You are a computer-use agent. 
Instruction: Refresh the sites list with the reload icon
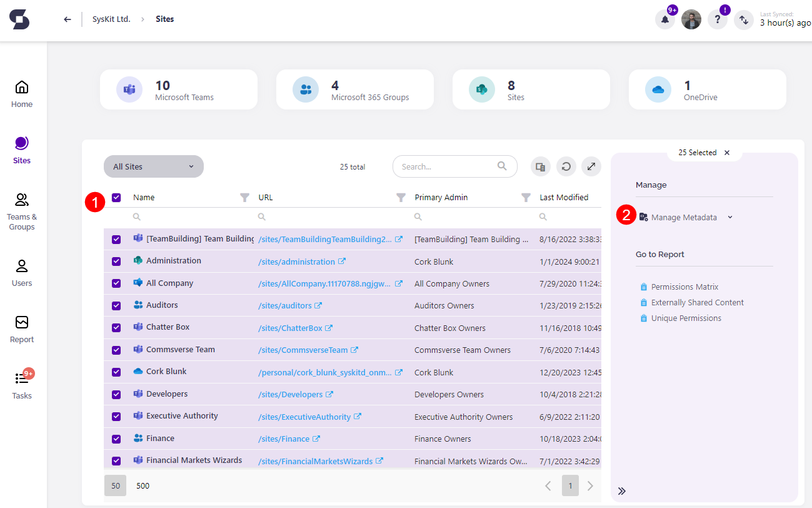click(x=566, y=166)
